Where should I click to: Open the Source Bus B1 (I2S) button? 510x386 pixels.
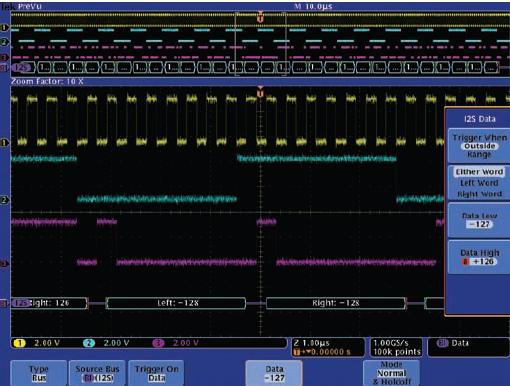coord(97,373)
